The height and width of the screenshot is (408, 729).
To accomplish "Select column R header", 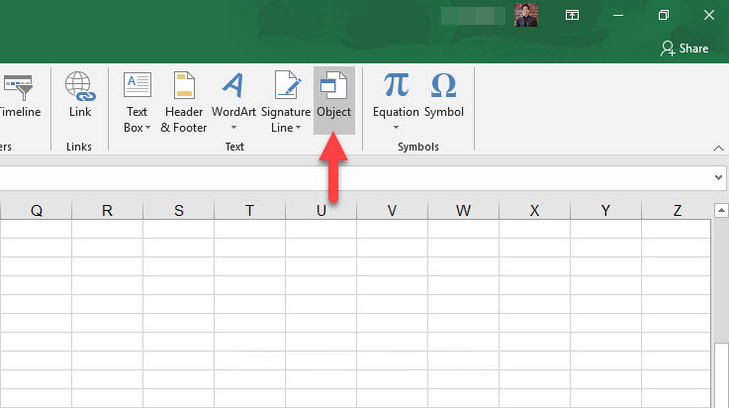I will (x=107, y=211).
